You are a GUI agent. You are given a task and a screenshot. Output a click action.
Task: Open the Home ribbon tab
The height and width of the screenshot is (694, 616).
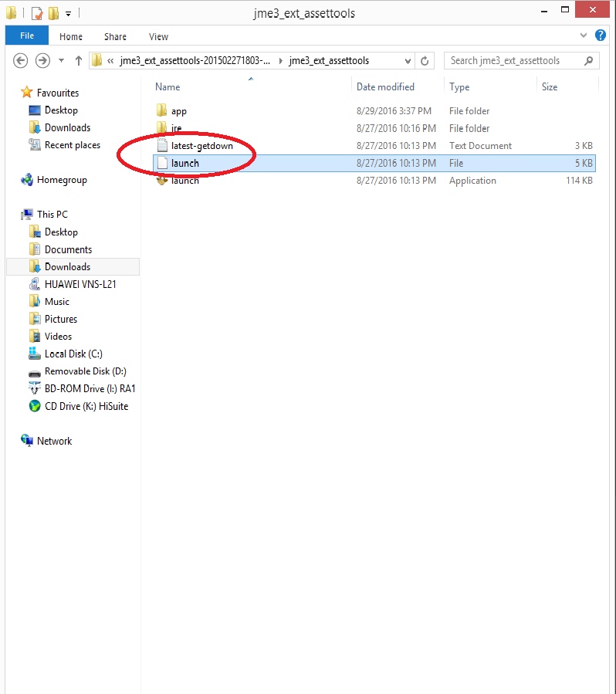(x=71, y=37)
